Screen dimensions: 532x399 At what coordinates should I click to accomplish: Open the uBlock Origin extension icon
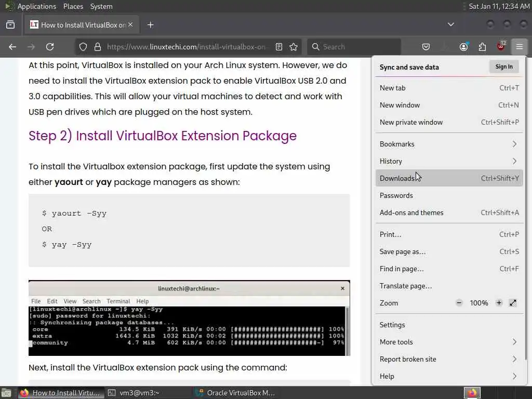(x=501, y=46)
